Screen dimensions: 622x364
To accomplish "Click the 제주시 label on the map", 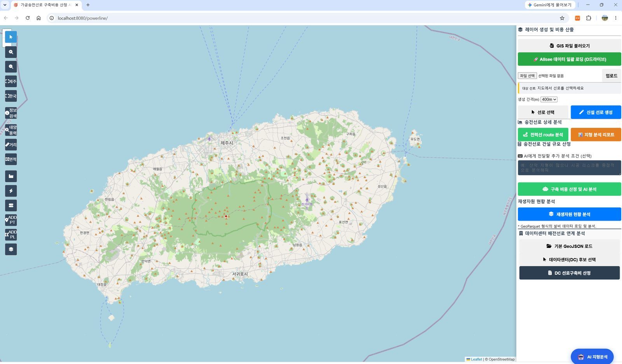I will click(x=227, y=143).
